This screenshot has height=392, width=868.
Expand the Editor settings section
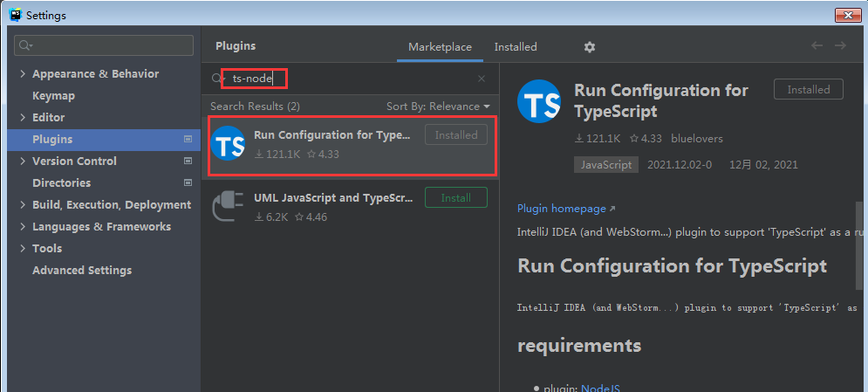coord(22,118)
